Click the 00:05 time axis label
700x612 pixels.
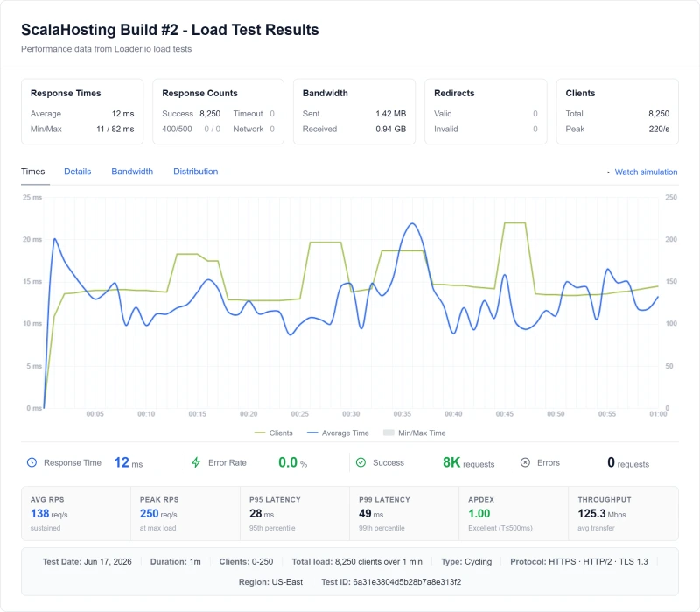click(x=94, y=414)
